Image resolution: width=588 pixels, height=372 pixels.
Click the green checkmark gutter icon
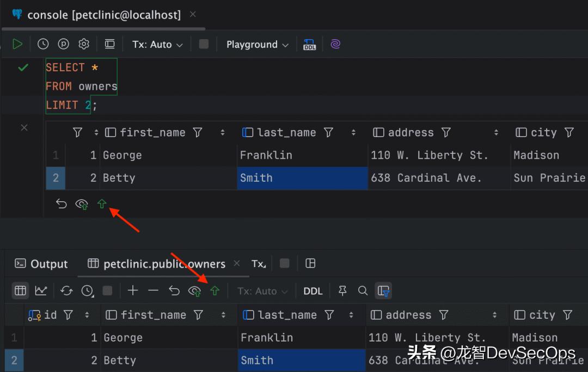click(x=23, y=67)
